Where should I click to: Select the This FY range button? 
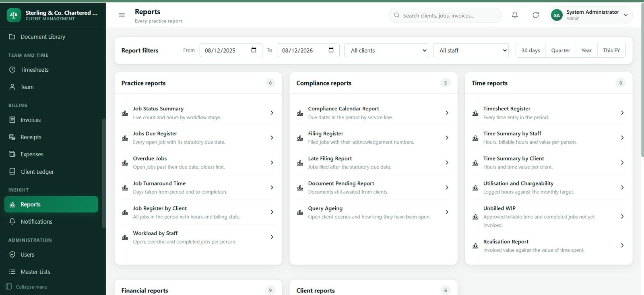[x=611, y=50]
